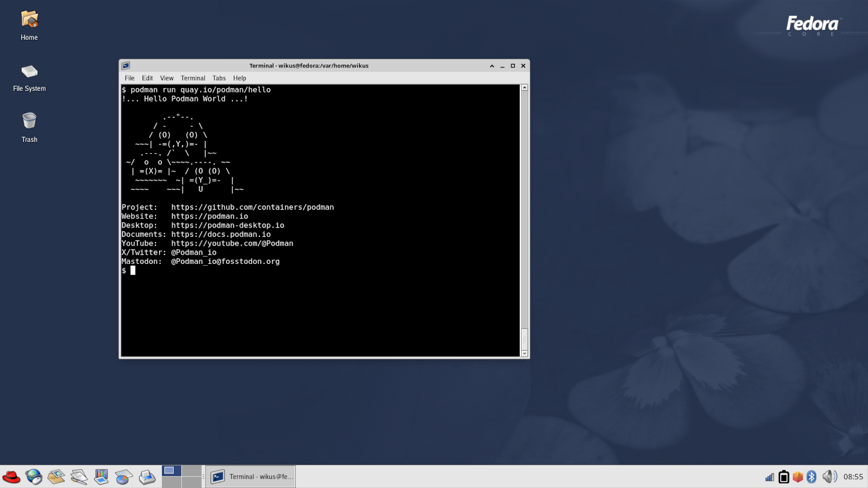Open the mail envelope launcher

click(56, 477)
